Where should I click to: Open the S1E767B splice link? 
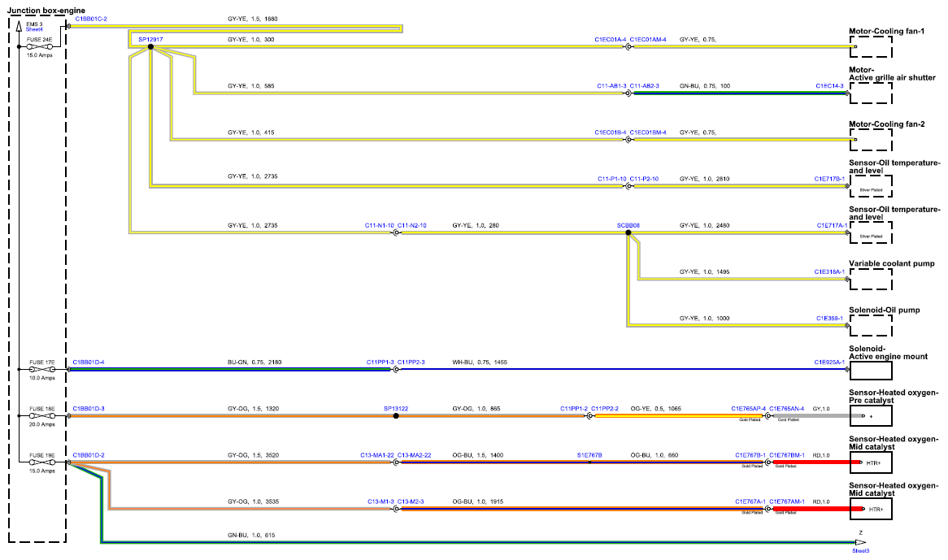pyautogui.click(x=589, y=455)
